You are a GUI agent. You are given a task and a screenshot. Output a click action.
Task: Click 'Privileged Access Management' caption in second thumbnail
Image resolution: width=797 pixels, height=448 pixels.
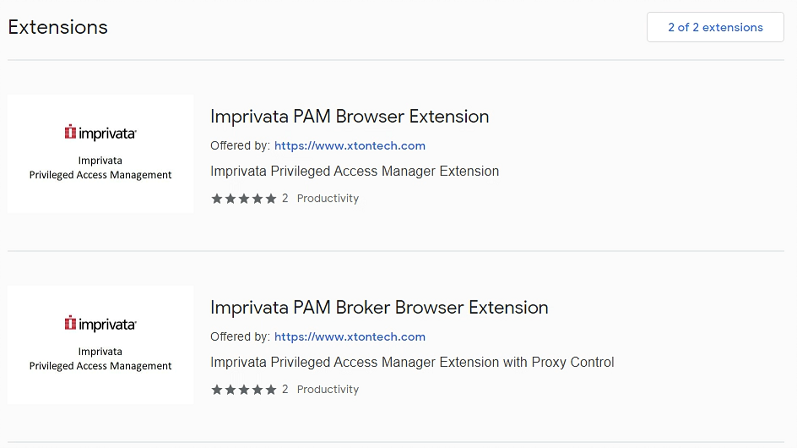[100, 366]
